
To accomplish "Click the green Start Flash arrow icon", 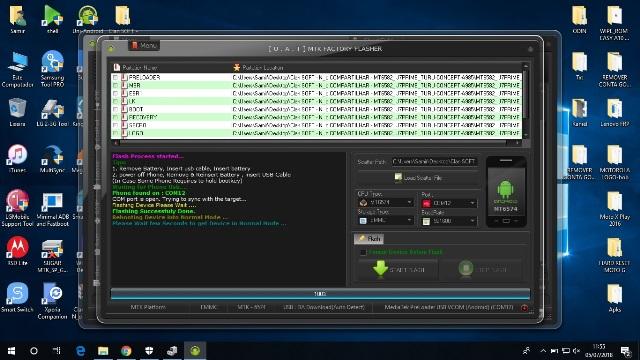I will pyautogui.click(x=380, y=269).
